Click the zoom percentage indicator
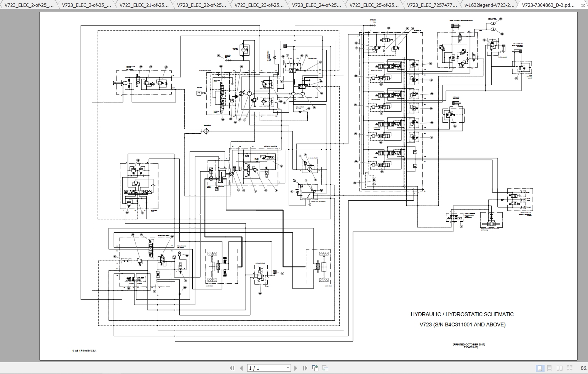588x374 pixels. tap(583, 368)
